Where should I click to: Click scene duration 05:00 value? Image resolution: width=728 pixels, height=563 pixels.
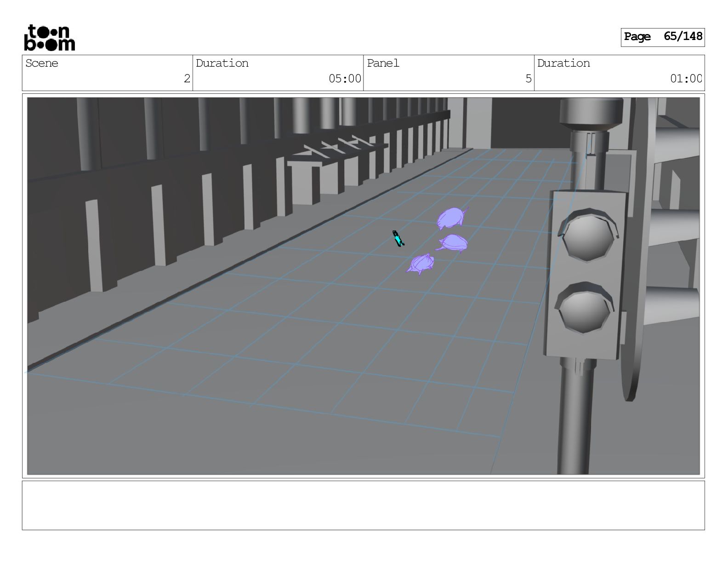point(345,79)
